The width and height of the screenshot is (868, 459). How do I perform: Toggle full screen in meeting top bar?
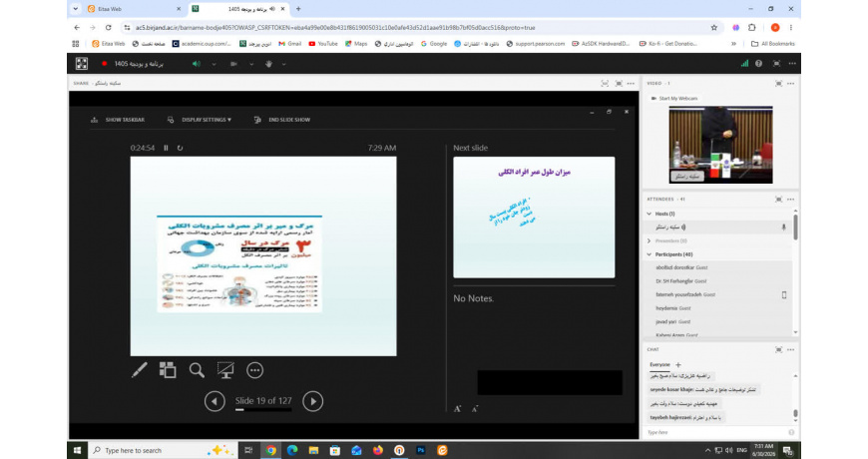[776, 64]
